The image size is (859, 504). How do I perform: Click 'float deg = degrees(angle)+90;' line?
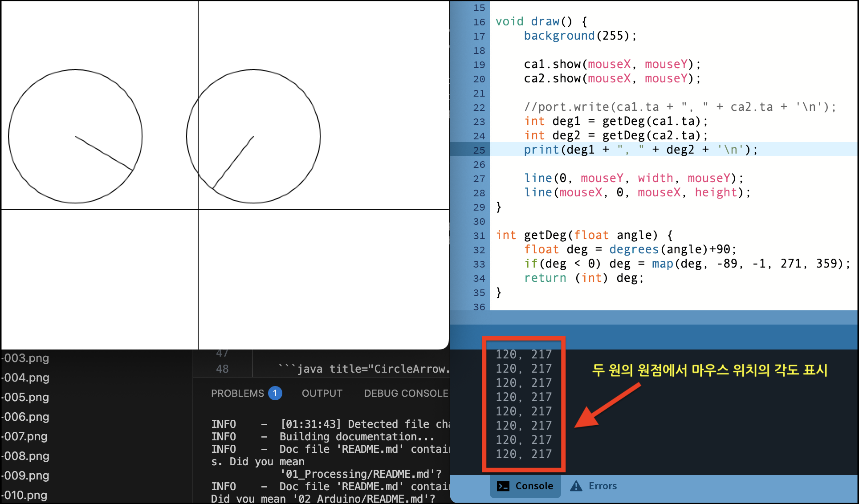pyautogui.click(x=630, y=249)
